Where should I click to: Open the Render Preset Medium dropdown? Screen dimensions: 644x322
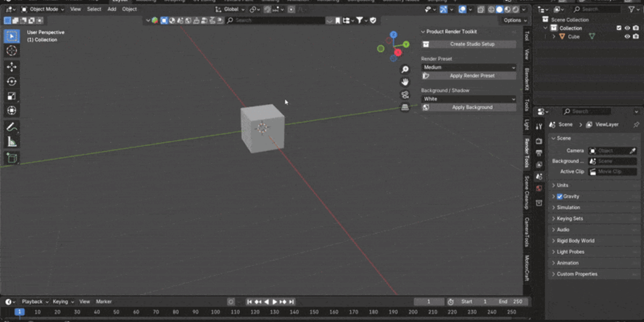469,67
